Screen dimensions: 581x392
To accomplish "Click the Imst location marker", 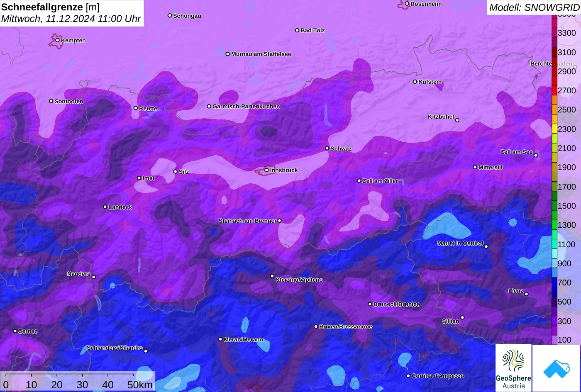I will [x=139, y=178].
